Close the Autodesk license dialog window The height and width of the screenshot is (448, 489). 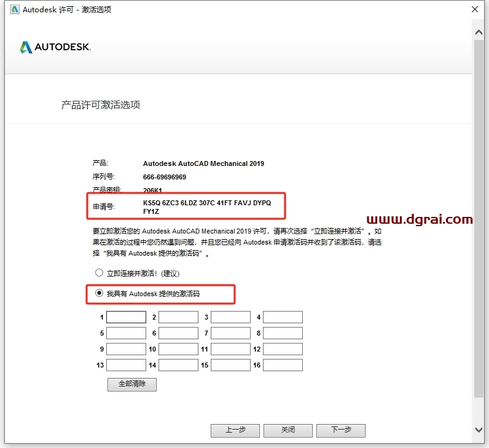coord(475,9)
